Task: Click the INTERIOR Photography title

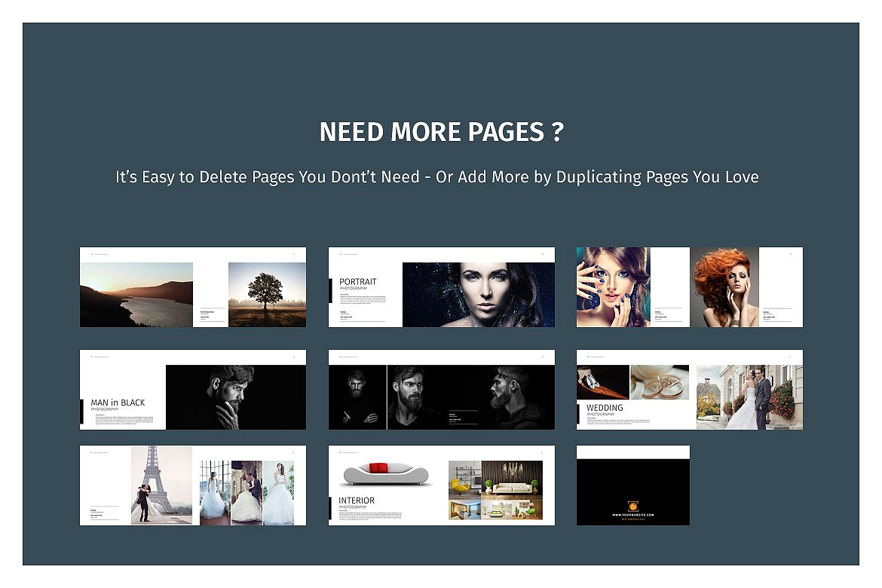Action: pyautogui.click(x=357, y=502)
